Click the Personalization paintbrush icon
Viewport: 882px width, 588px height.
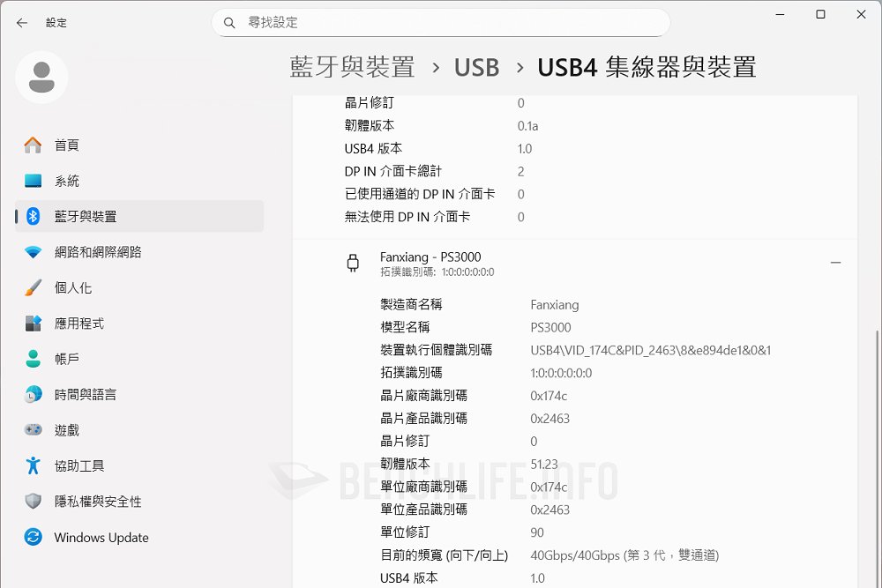(x=33, y=288)
